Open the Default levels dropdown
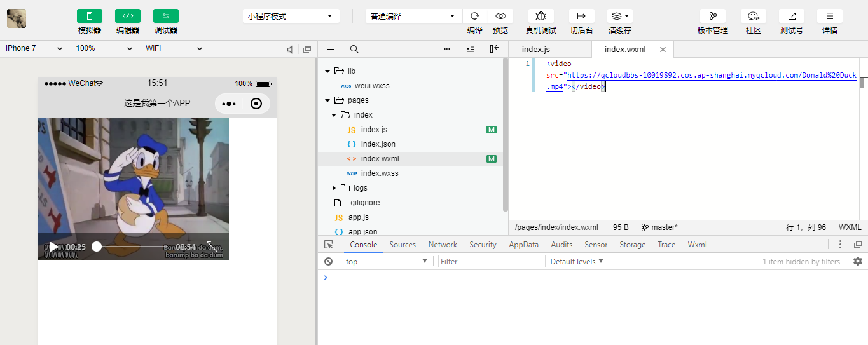868x345 pixels. pos(577,261)
